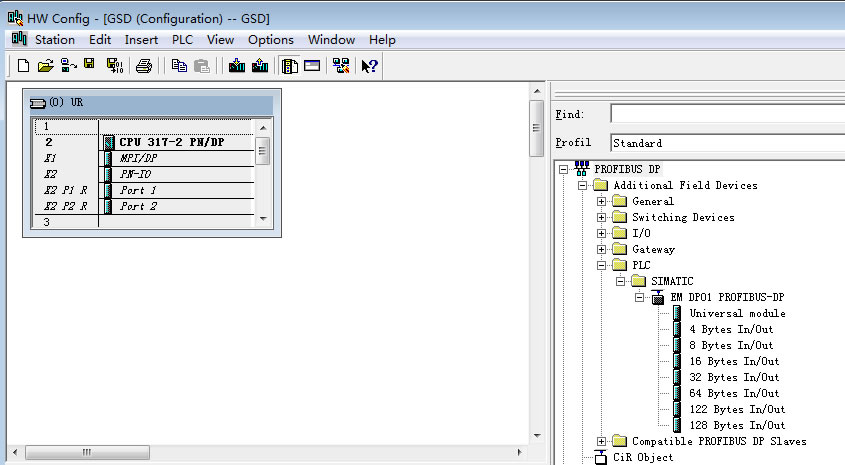
Task: Open the View menu
Action: pos(220,39)
